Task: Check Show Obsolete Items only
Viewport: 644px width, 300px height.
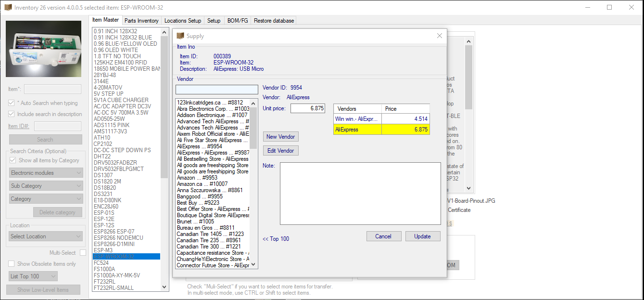Action: pos(12,264)
